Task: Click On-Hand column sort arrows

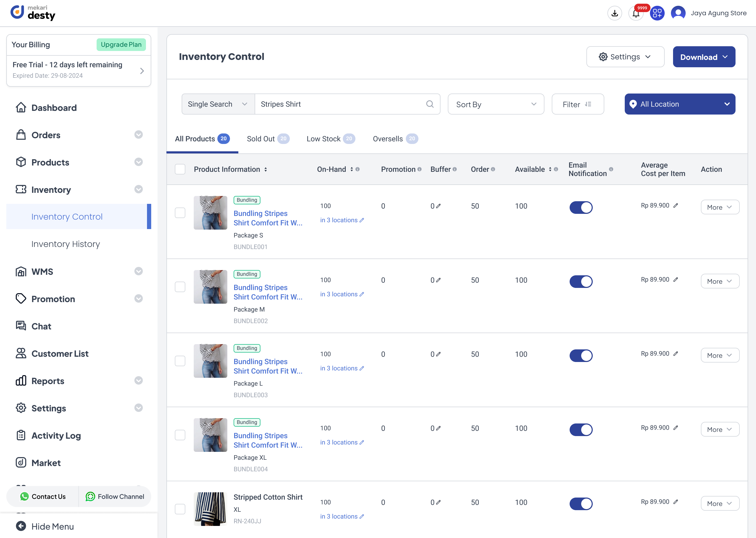Action: click(351, 169)
